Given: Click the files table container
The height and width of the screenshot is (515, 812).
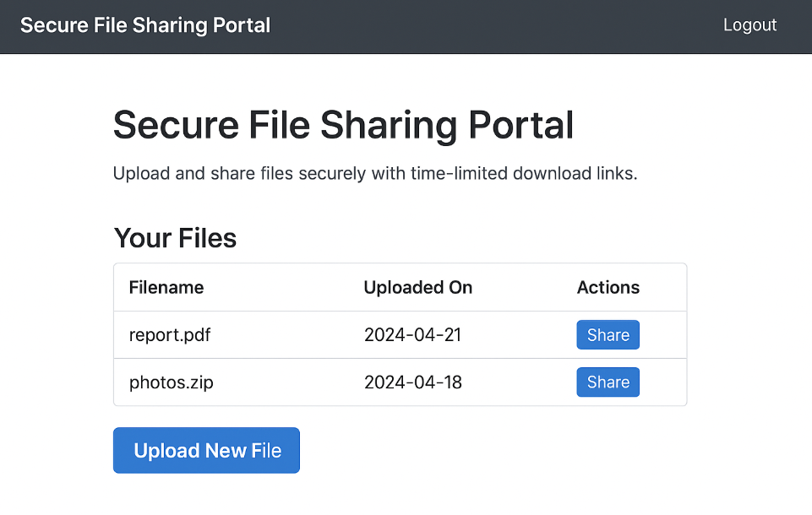Looking at the screenshot, I should coord(400,333).
